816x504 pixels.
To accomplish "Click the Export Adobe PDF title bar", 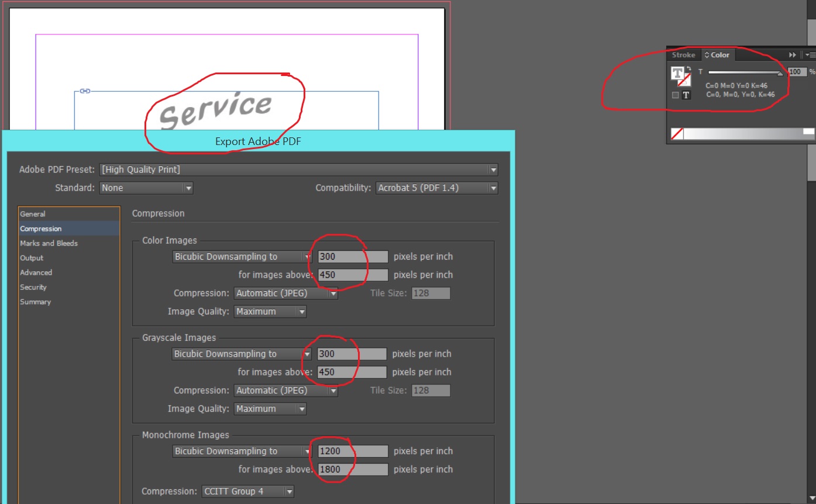I will (258, 141).
